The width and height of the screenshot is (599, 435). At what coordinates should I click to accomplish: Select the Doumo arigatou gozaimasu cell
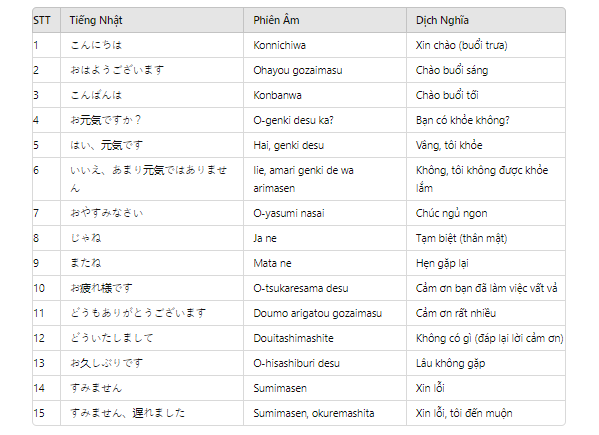coord(325,313)
